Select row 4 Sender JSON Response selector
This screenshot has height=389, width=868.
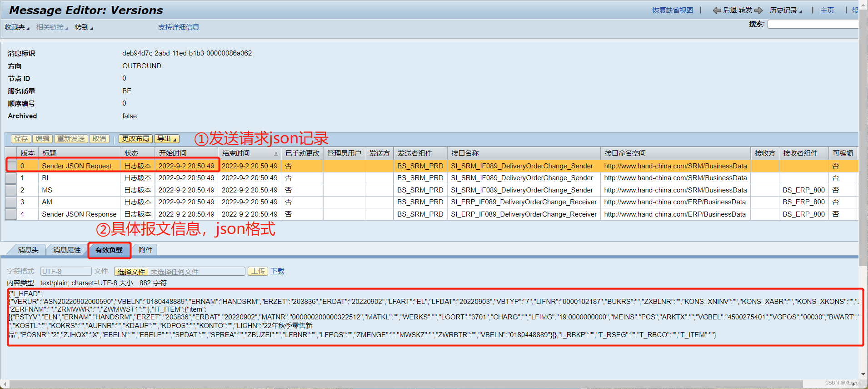(11, 214)
